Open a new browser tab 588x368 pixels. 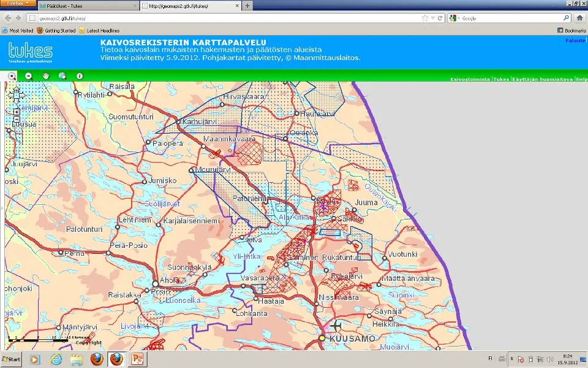[x=247, y=6]
